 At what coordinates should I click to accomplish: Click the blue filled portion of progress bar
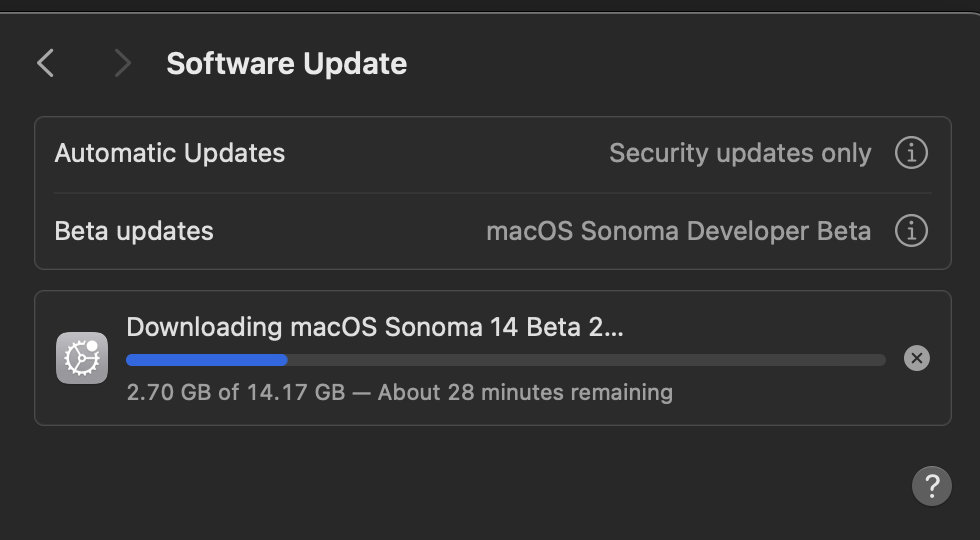(x=206, y=360)
